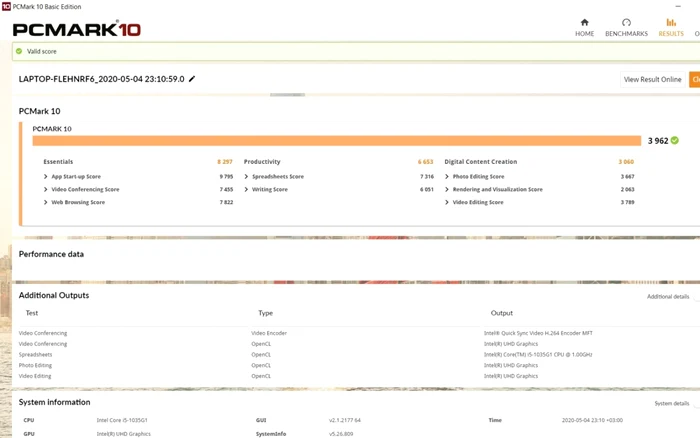
Task: Click the App Start-up score value 9 795
Action: [x=226, y=176]
